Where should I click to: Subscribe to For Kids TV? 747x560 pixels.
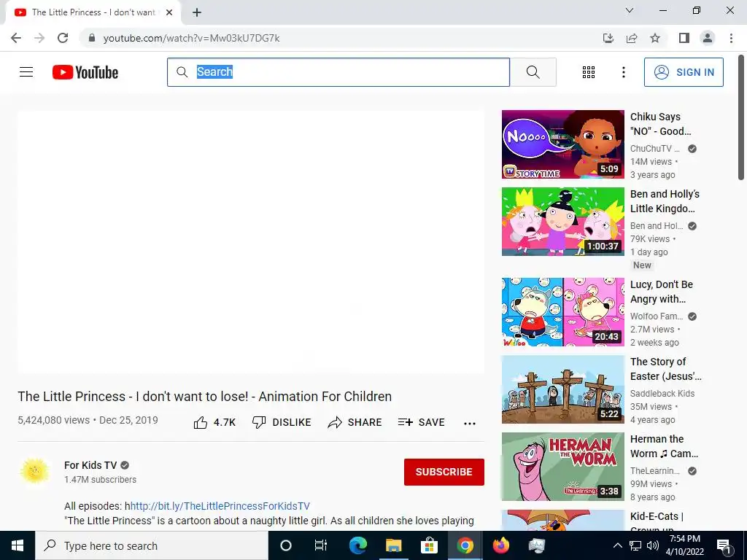(444, 472)
